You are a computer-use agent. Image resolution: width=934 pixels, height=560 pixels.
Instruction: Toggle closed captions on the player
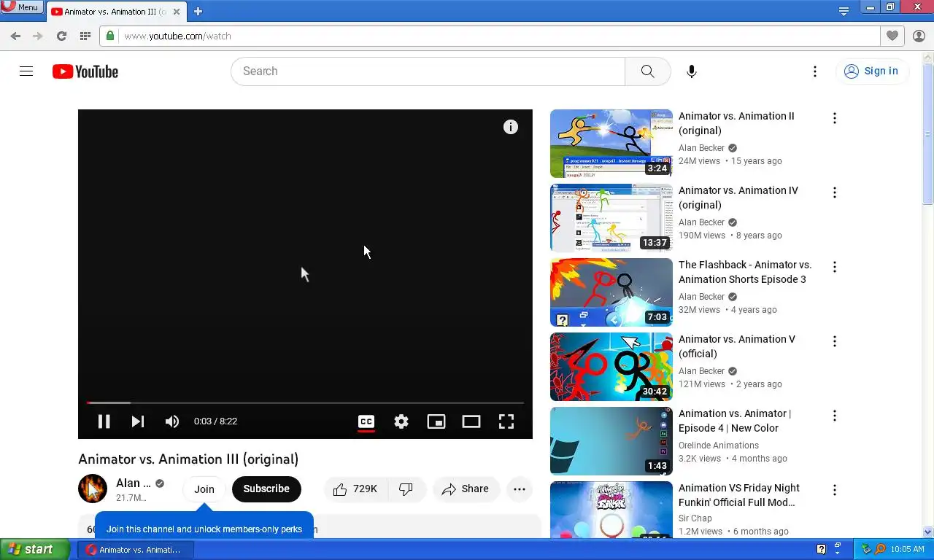[366, 421]
